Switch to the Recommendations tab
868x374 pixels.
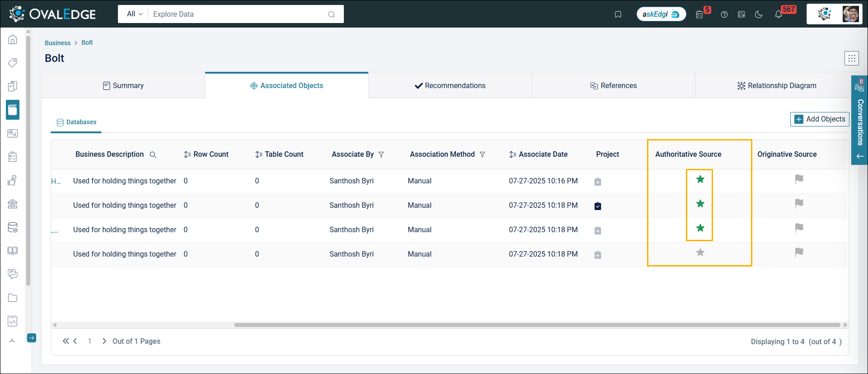pos(450,85)
